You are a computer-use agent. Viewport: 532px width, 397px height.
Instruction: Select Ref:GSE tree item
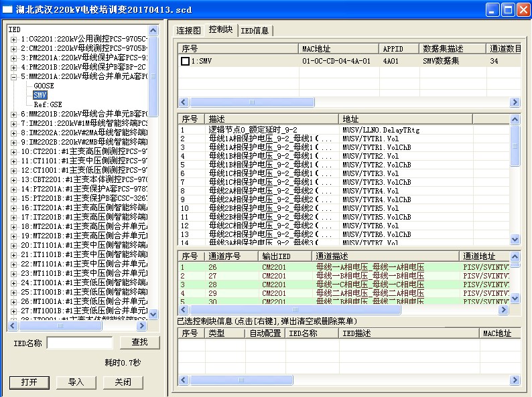click(x=47, y=105)
